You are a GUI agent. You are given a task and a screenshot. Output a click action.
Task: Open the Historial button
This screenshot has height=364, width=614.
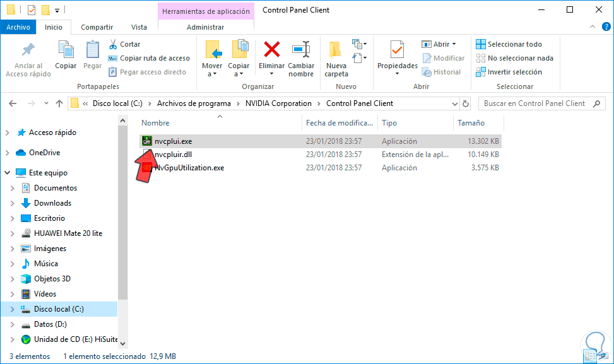click(x=441, y=72)
